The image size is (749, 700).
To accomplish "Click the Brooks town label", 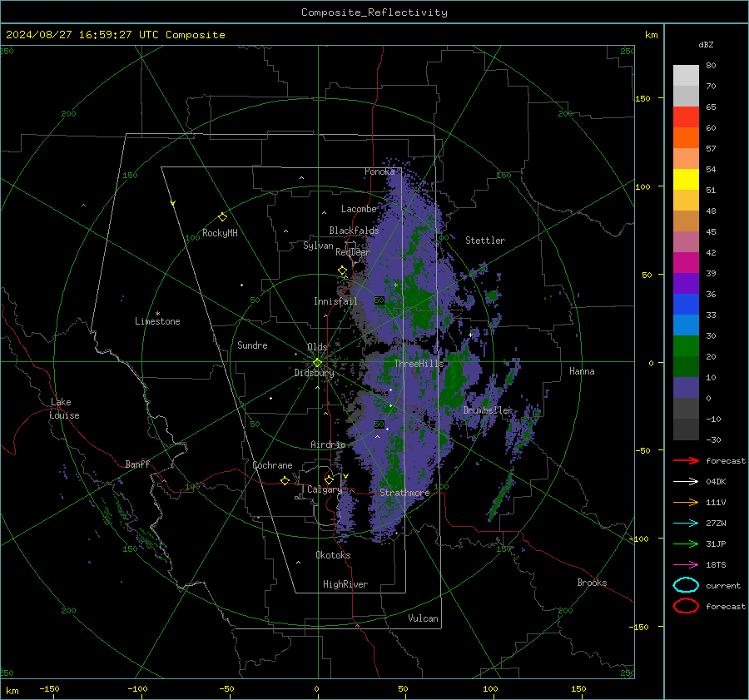I will pyautogui.click(x=592, y=583).
